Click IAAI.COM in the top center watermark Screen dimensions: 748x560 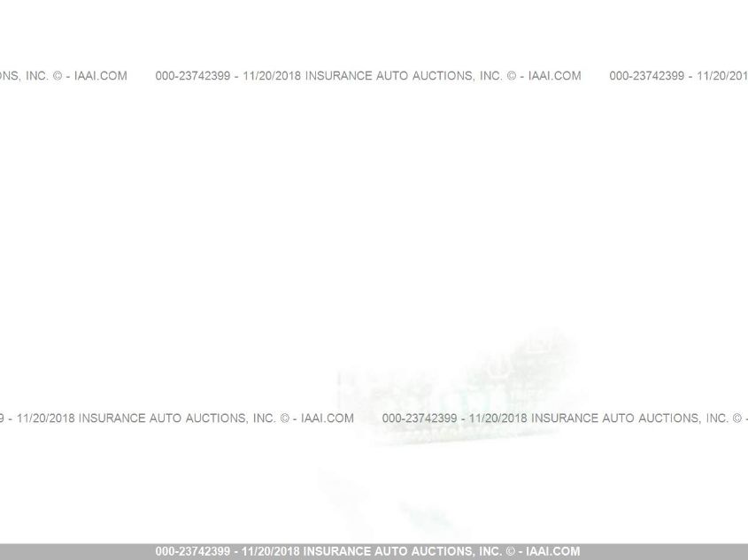(554, 76)
